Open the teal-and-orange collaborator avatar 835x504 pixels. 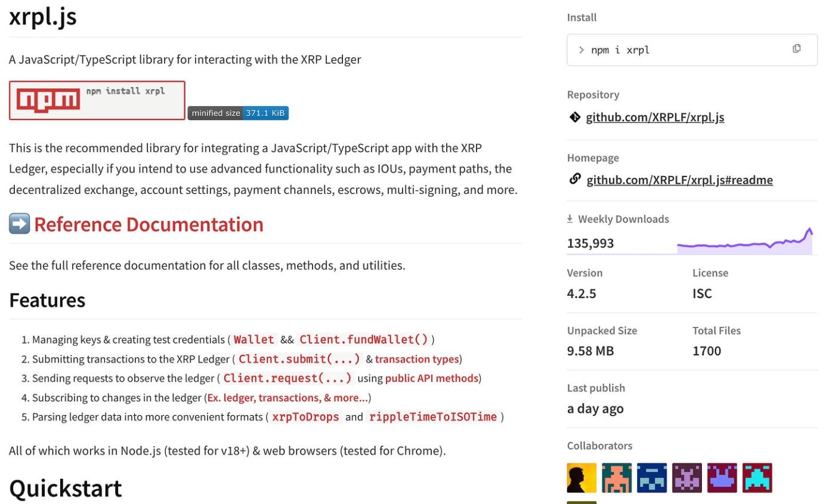pyautogui.click(x=617, y=478)
